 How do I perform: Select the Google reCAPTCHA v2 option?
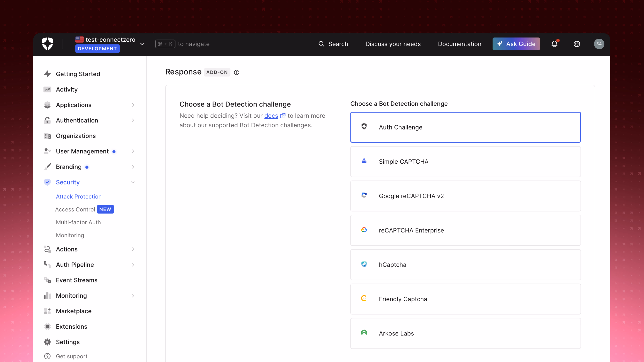click(466, 196)
